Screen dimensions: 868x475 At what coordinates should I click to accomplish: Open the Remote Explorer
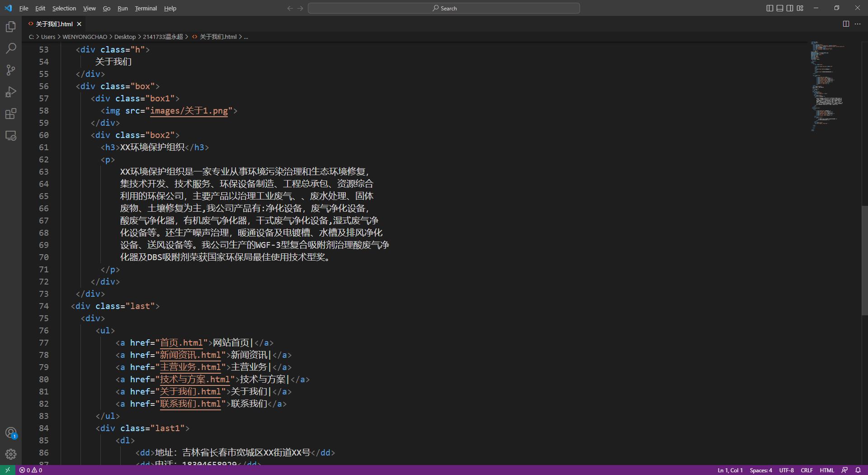[x=10, y=136]
